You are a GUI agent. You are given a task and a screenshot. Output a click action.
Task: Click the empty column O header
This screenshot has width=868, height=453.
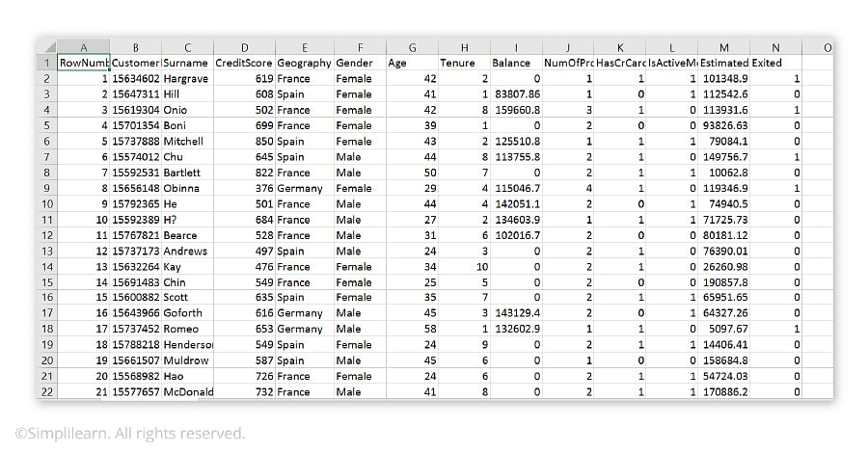(x=827, y=47)
